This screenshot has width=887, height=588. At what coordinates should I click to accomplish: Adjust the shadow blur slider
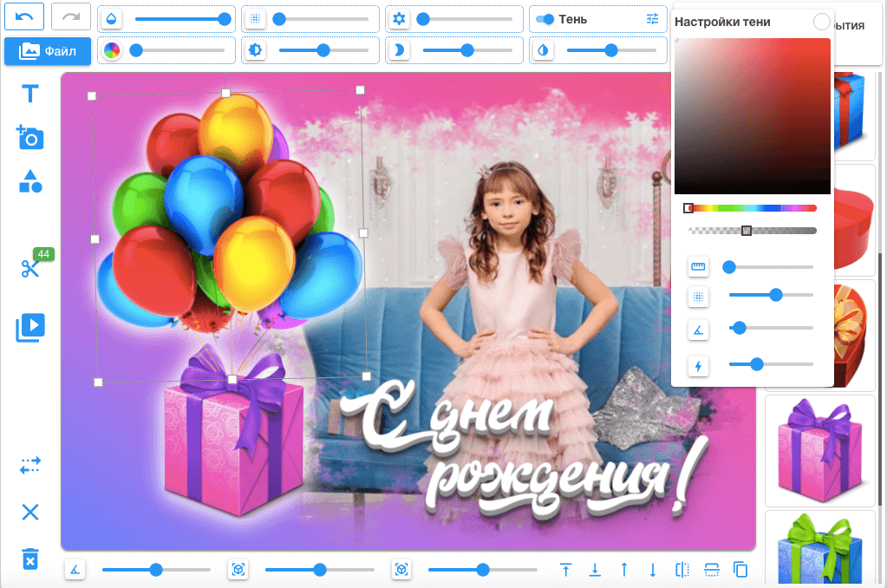(771, 295)
